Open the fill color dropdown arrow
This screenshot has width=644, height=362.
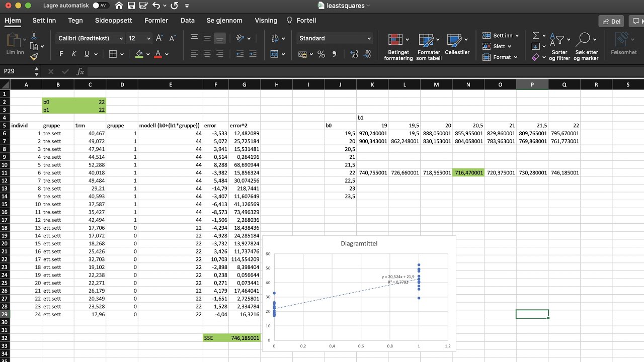pyautogui.click(x=148, y=54)
